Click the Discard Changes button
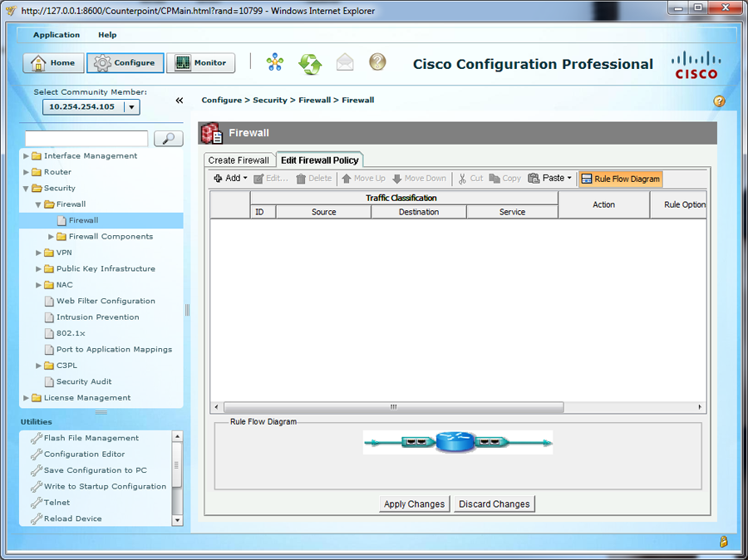 tap(495, 504)
